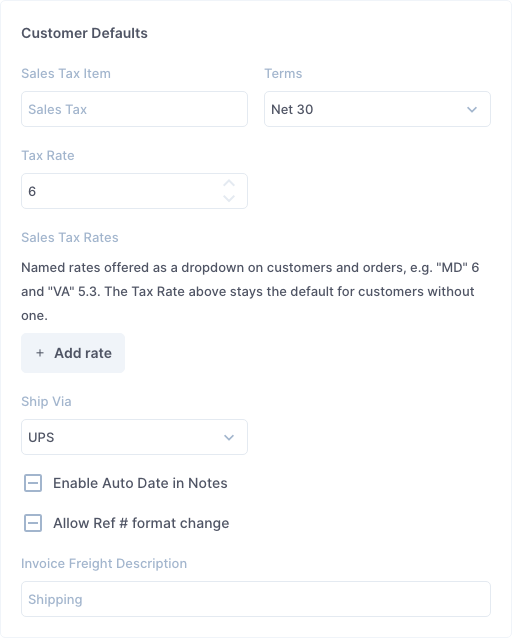The height and width of the screenshot is (638, 512).
Task: Toggle Allow Ref # format change checkbox
Action: coord(33,523)
